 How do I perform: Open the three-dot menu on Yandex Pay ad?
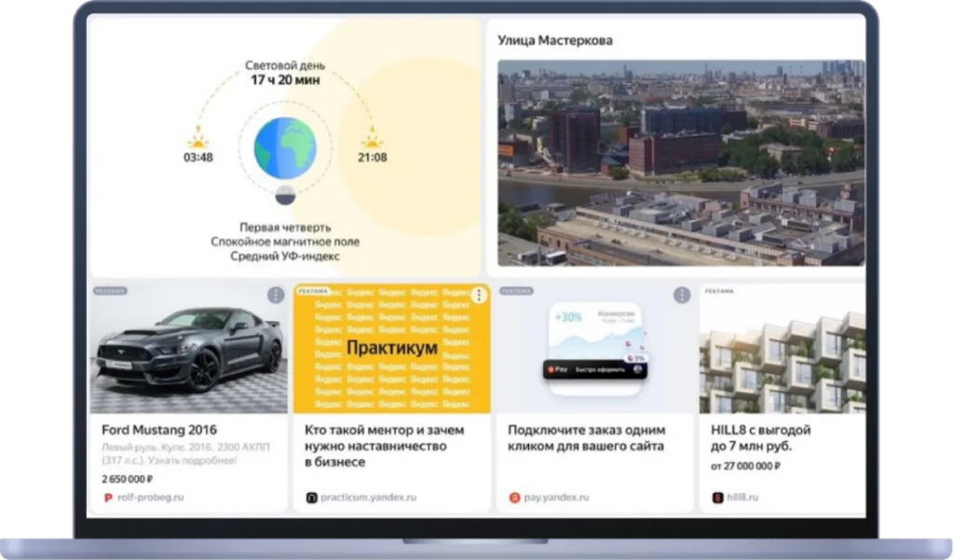coord(682,295)
